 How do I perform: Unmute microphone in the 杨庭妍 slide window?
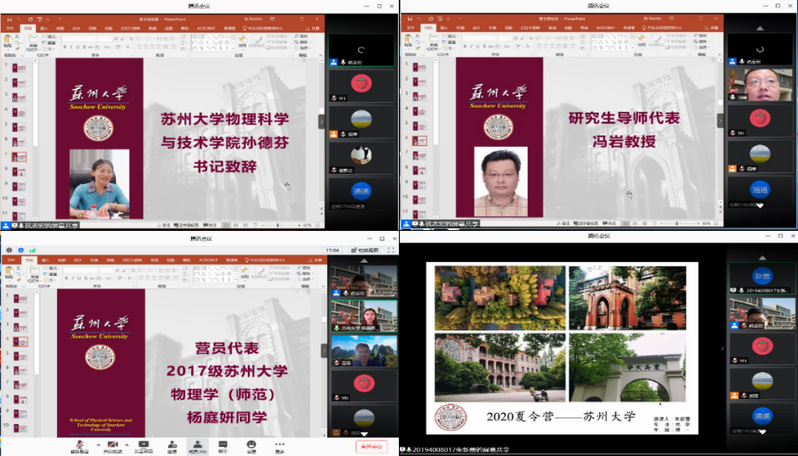point(79,446)
